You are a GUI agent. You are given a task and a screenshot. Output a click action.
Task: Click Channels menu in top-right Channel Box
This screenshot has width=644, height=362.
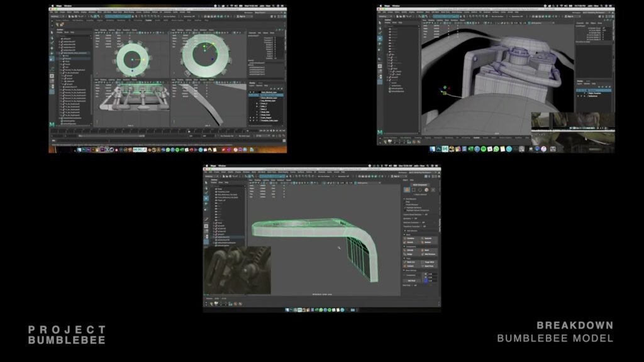[x=580, y=23]
